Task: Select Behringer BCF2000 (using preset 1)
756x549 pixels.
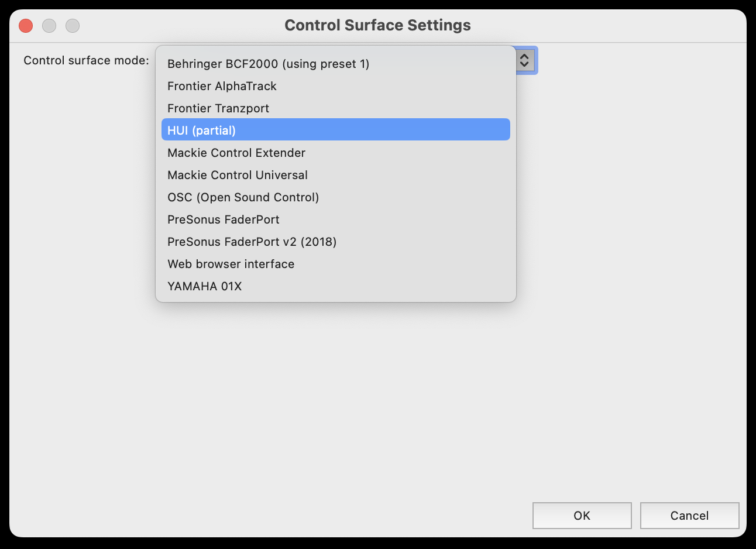Action: pos(335,64)
